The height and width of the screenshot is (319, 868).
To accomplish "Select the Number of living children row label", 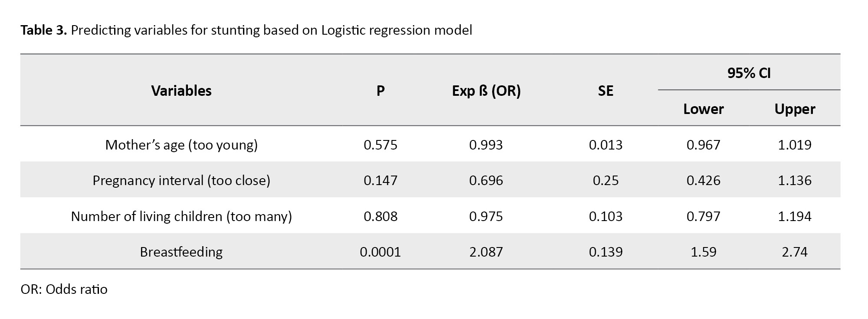I will point(181,216).
